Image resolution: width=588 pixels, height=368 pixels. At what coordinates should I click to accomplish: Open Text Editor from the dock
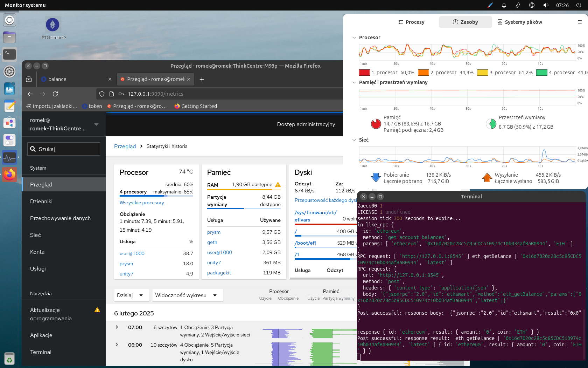[9, 106]
